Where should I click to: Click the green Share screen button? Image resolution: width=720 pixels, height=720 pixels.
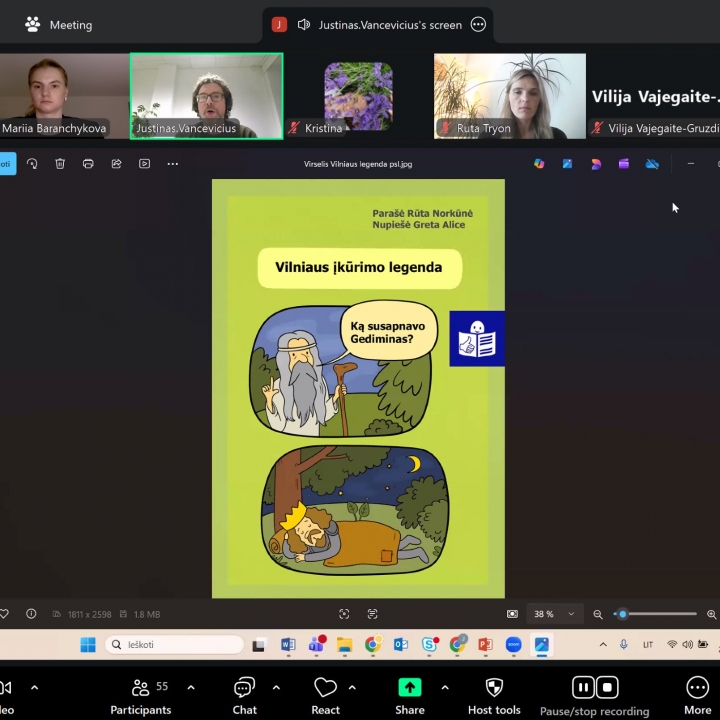click(x=409, y=687)
